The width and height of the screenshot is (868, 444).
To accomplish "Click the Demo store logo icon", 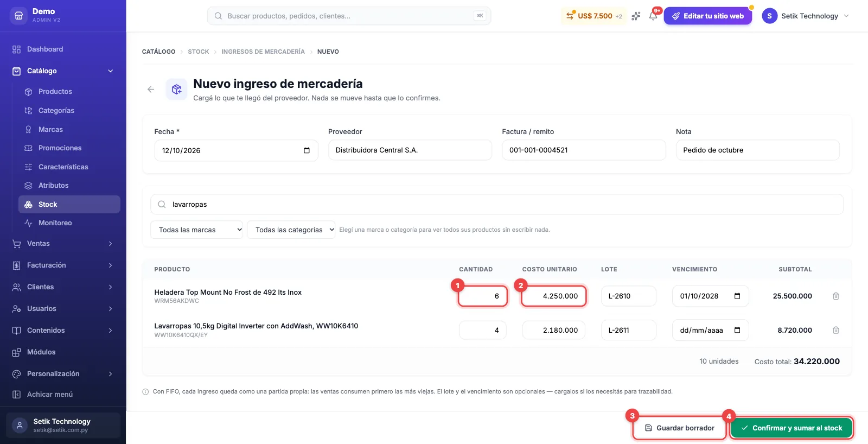I will click(x=18, y=16).
